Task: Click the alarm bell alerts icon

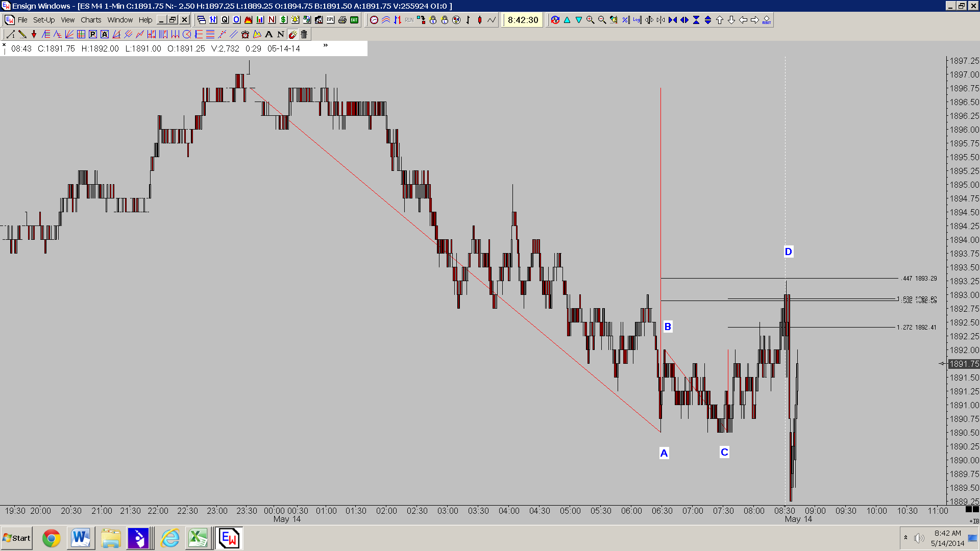Action: point(295,20)
